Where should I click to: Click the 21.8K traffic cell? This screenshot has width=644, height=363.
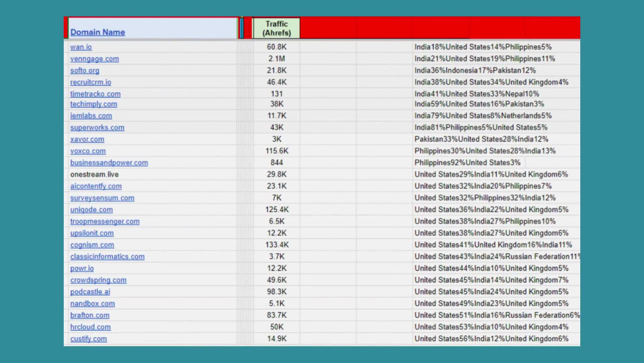pyautogui.click(x=276, y=70)
